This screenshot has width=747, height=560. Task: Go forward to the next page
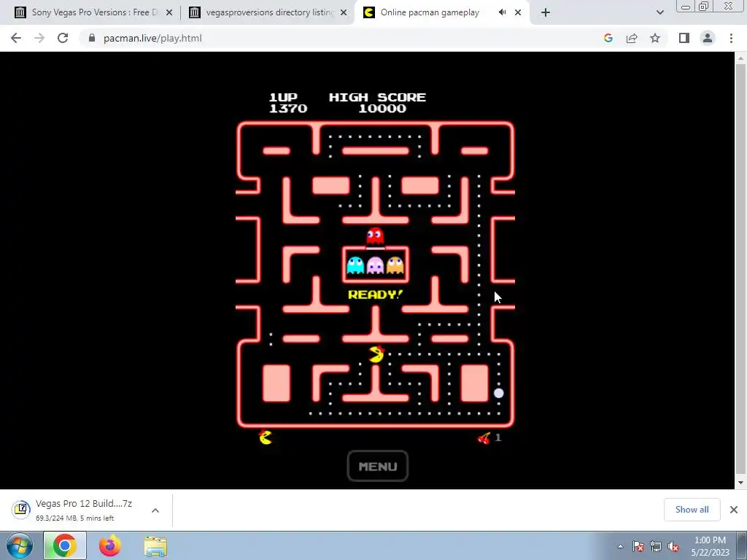[39, 38]
